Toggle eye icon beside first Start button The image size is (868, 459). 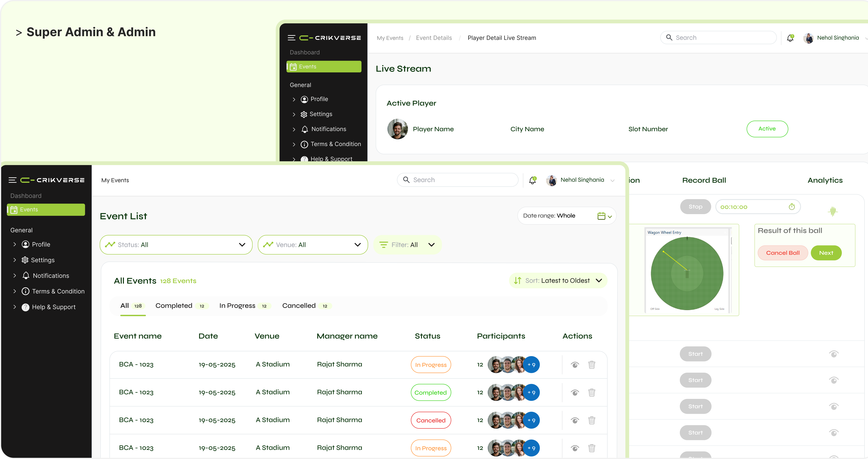(834, 354)
